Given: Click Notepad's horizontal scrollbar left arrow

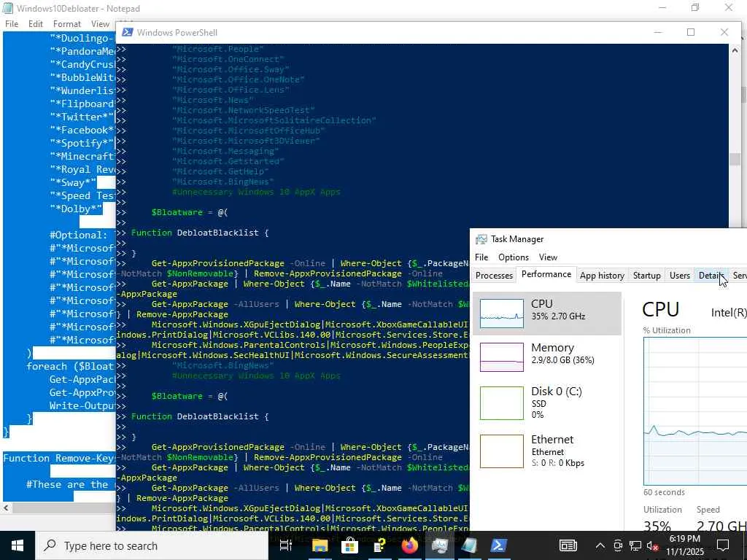Looking at the screenshot, I should (6, 507).
